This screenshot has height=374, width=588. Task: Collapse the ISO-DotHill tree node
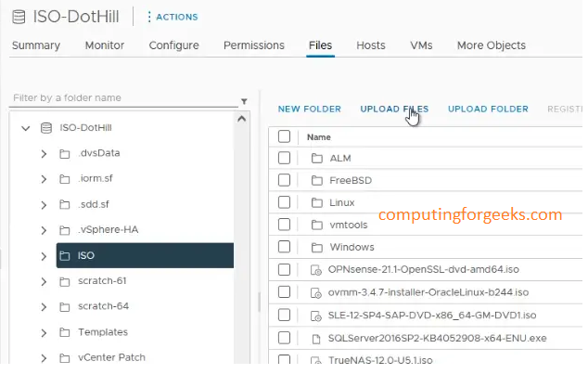coord(25,129)
